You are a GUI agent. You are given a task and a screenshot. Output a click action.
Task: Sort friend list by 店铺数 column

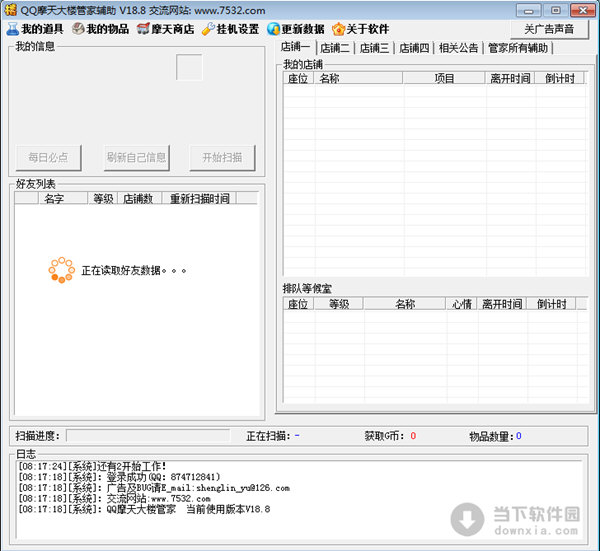point(140,199)
